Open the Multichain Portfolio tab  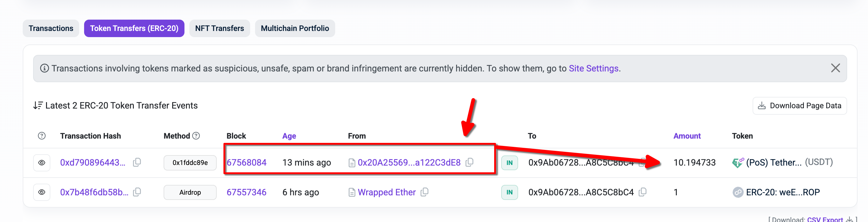click(295, 28)
